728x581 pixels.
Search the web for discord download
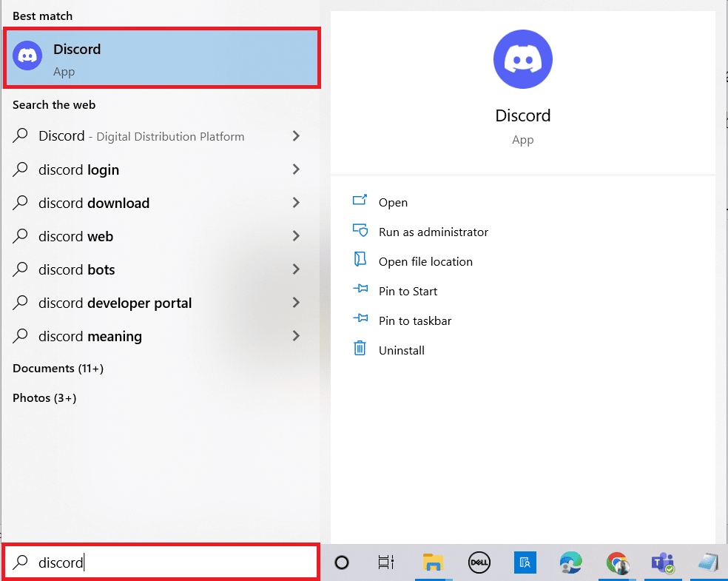(94, 203)
